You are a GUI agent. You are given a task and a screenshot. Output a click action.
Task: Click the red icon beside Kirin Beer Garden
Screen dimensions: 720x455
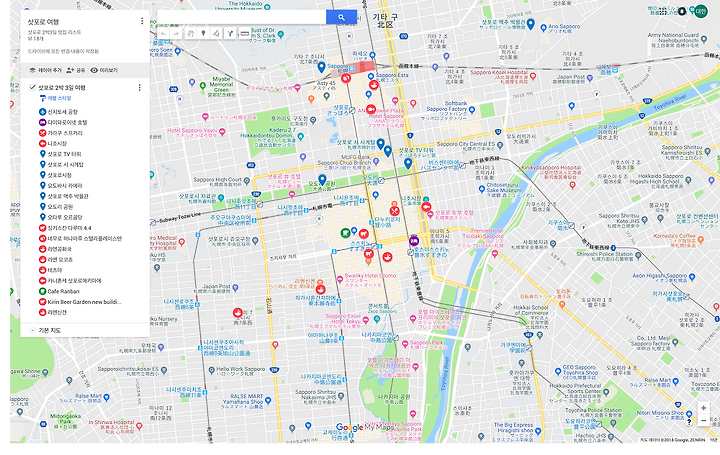(x=42, y=302)
